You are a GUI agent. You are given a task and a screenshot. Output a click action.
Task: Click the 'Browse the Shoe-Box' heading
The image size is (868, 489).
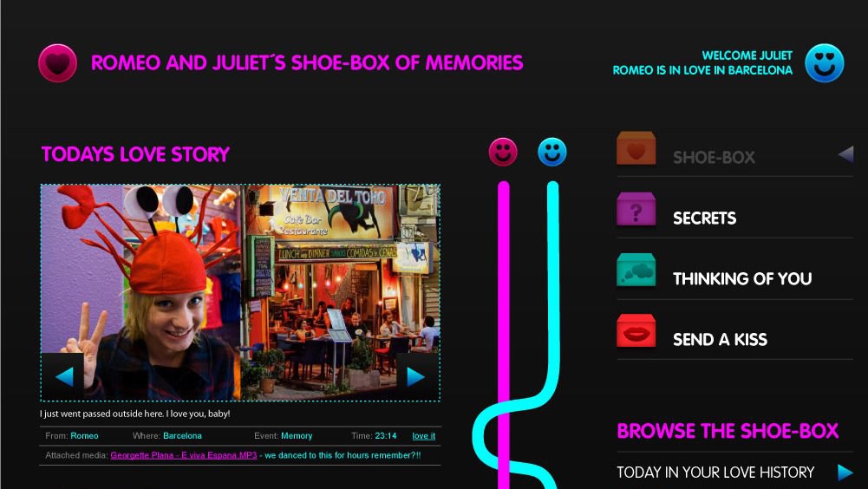tap(728, 431)
